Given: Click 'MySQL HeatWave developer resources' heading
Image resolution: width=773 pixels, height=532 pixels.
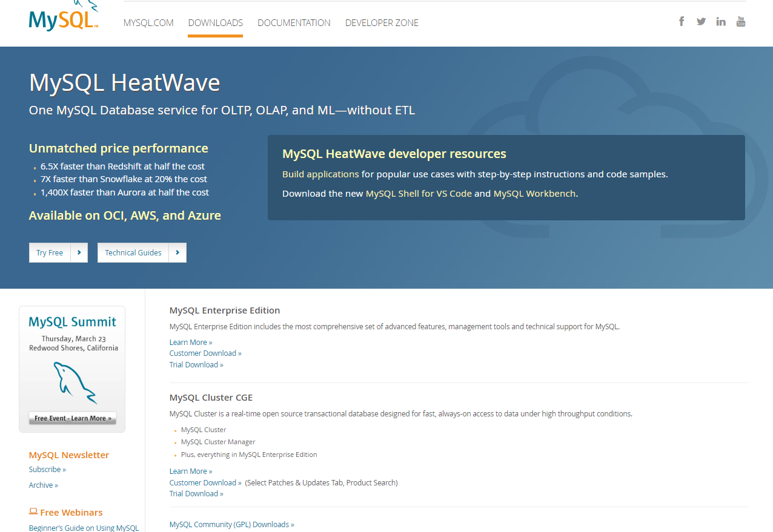Looking at the screenshot, I should point(394,154).
